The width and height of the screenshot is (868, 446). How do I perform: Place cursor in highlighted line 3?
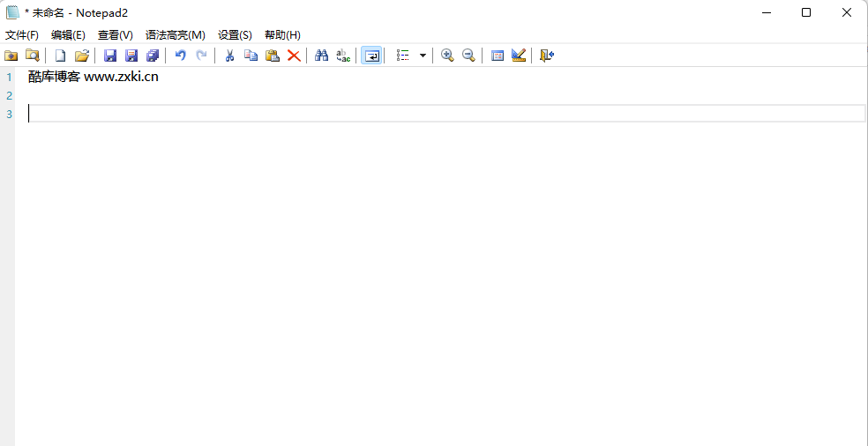pyautogui.click(x=446, y=114)
